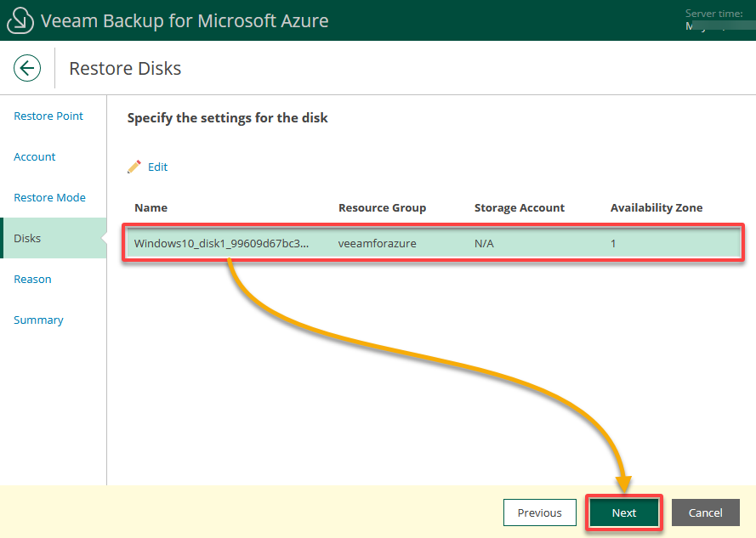Go to Reason step

(x=32, y=279)
